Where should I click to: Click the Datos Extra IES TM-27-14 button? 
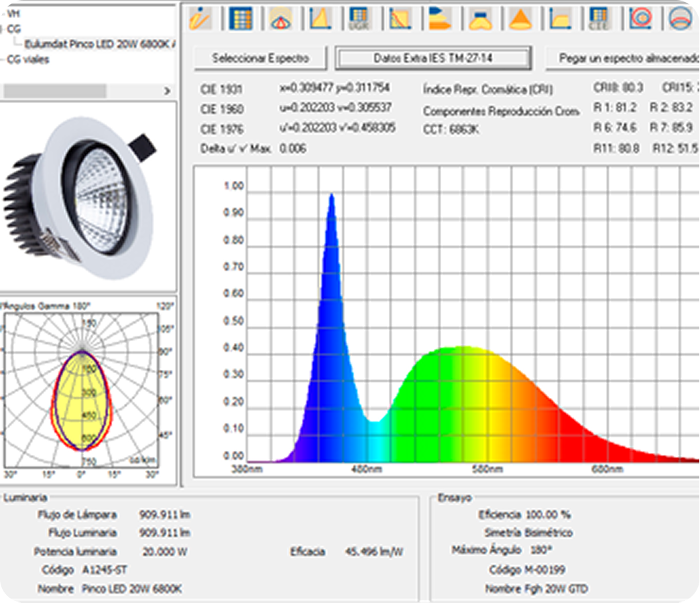433,58
